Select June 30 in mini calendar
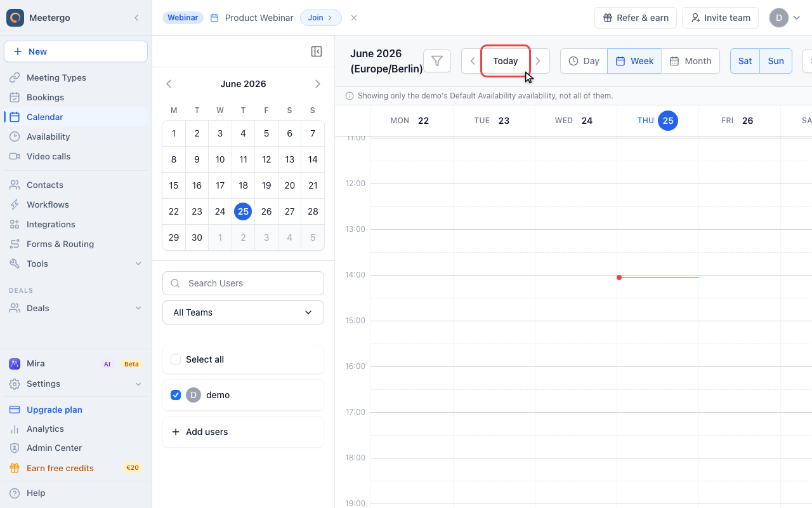Image resolution: width=812 pixels, height=508 pixels. point(197,237)
